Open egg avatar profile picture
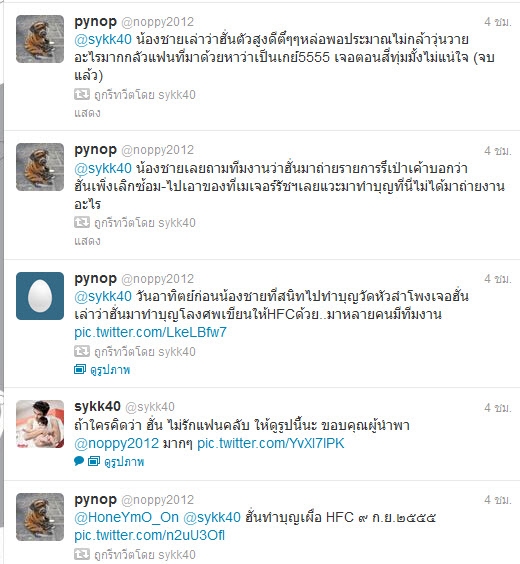Image resolution: width=520 pixels, height=564 pixels. pyautogui.click(x=40, y=296)
